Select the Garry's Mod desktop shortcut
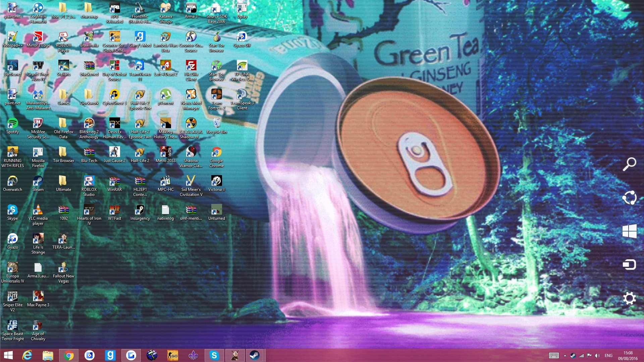644x362 pixels. 140,39
